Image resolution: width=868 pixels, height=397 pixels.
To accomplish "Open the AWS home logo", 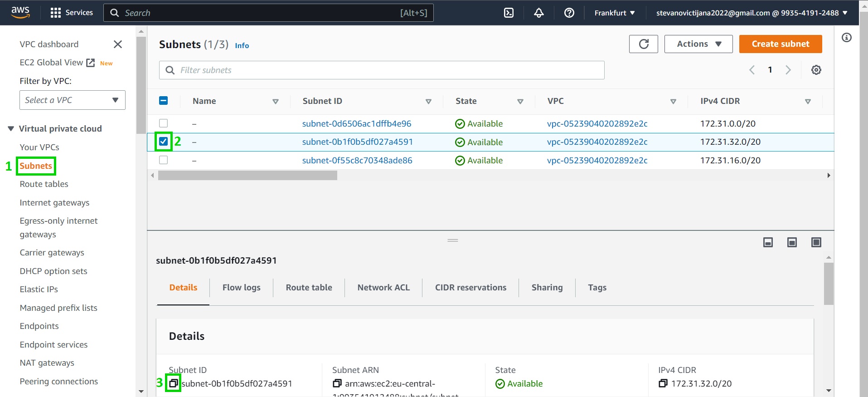I will pyautogui.click(x=20, y=12).
